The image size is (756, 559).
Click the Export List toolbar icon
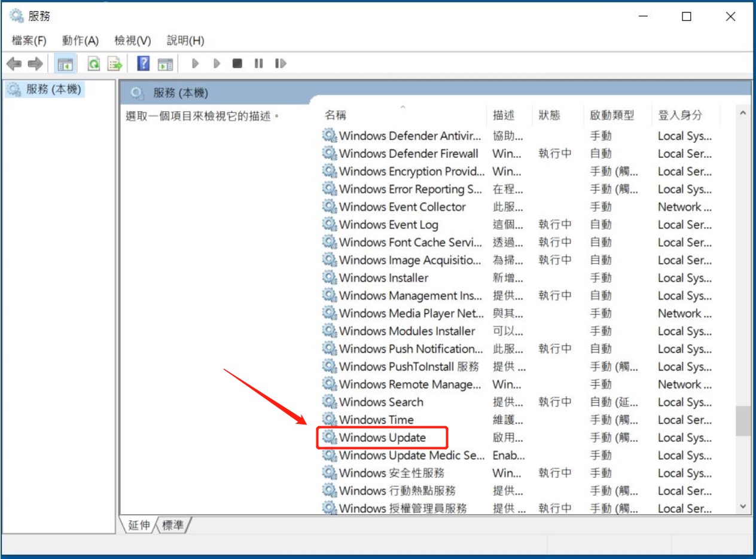(114, 63)
